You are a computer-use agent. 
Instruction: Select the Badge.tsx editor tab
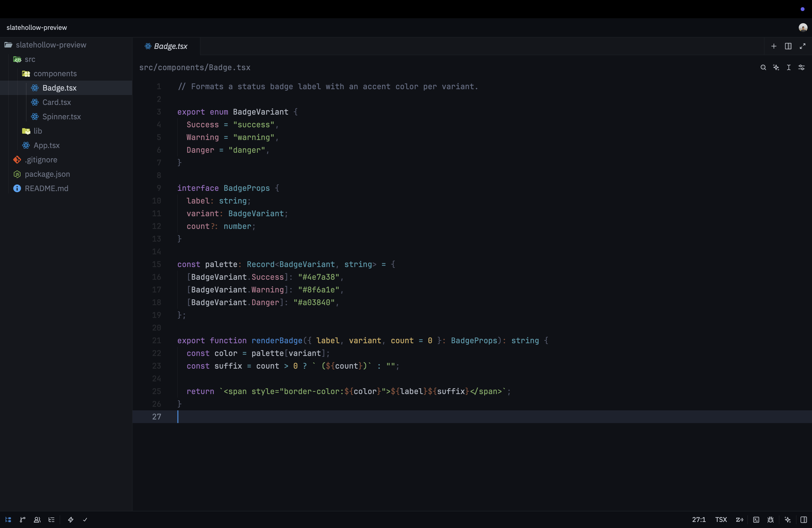(166, 46)
